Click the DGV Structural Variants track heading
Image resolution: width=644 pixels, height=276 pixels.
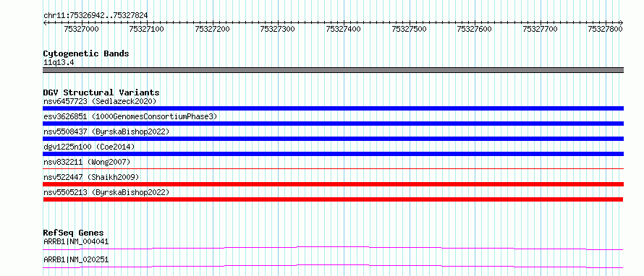(x=101, y=92)
